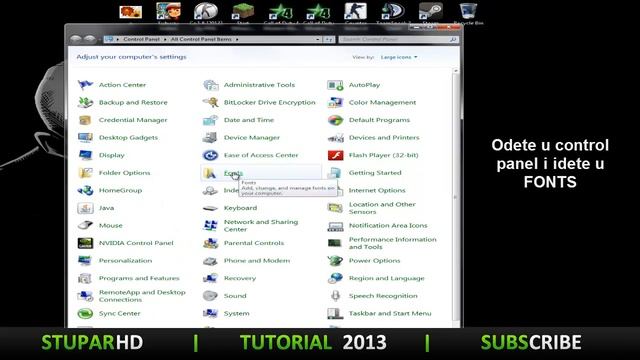Click the address bar refresh button

[329, 40]
